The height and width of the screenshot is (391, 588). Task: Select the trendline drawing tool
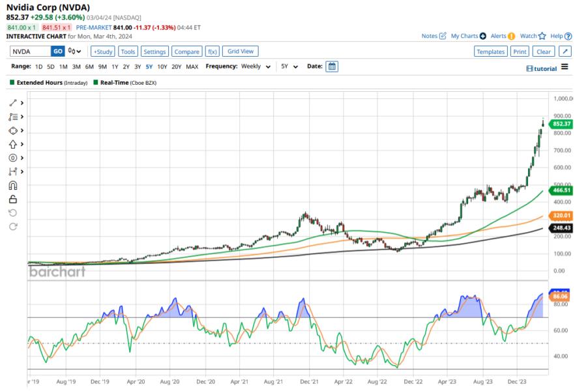13,102
